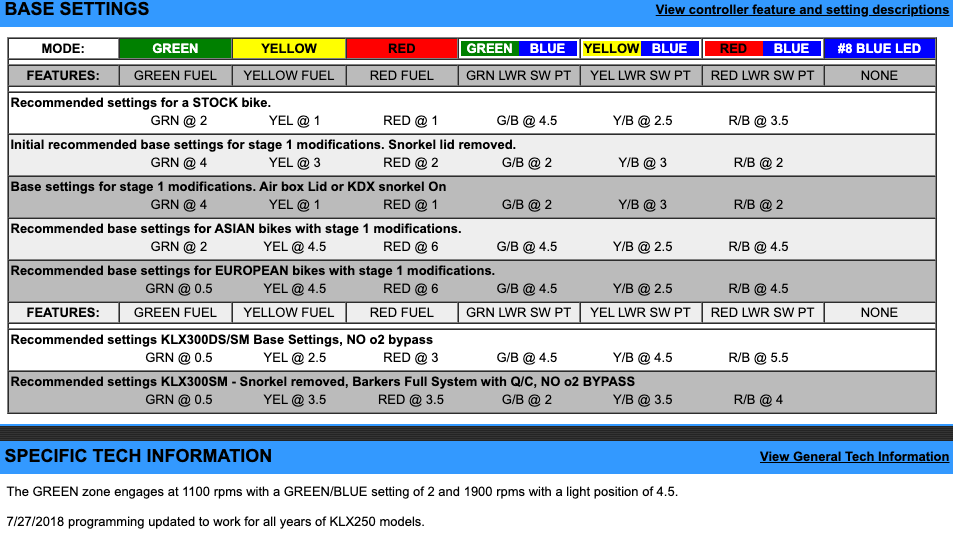Screen dimensions: 953x533
Task: Select the EUROPEAN bikes stage 1 heading
Action: tap(252, 270)
